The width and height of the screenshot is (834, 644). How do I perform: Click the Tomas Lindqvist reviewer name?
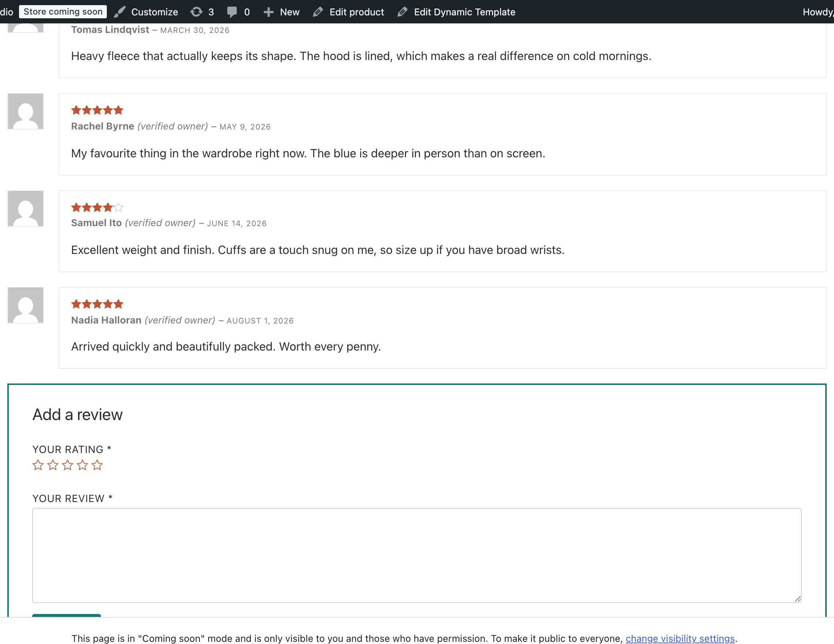point(110,30)
